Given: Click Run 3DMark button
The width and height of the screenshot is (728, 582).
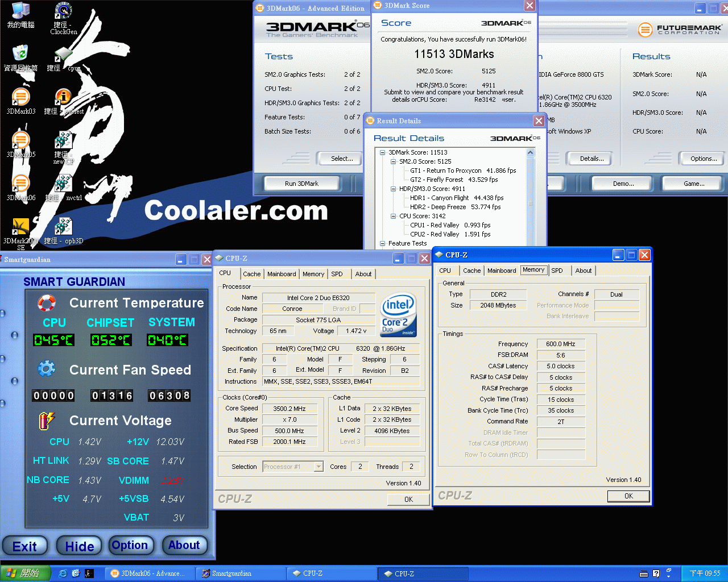Looking at the screenshot, I should pyautogui.click(x=301, y=184).
